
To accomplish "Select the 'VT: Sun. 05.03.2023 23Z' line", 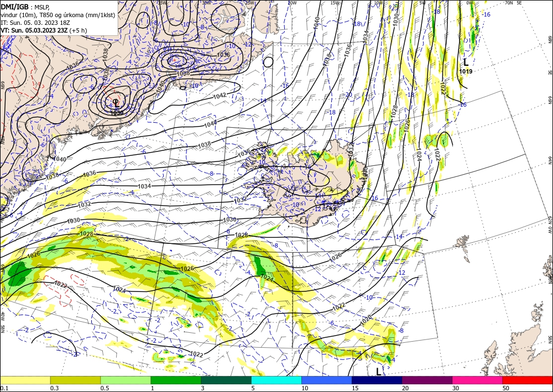I will (x=34, y=30).
